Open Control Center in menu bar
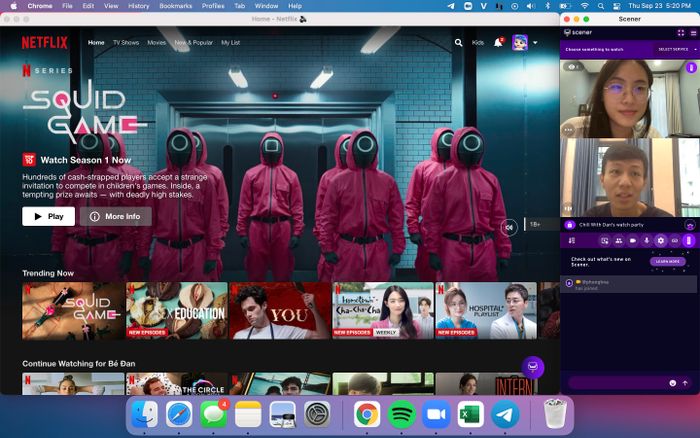Screen dimensions: 700x438 pos(616,6)
